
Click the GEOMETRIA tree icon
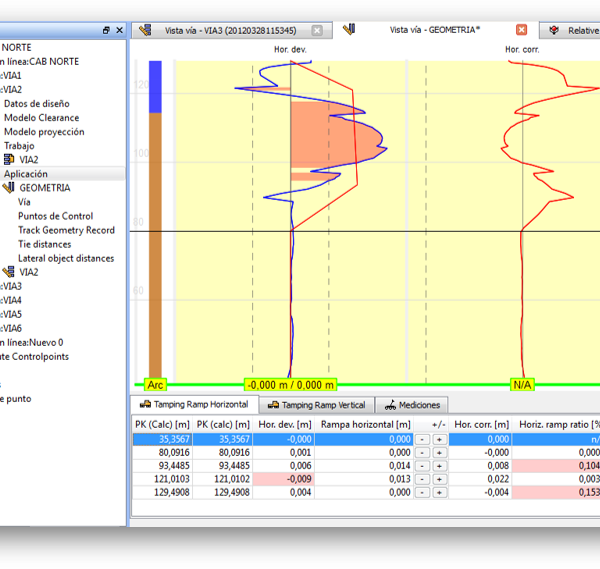click(9, 188)
